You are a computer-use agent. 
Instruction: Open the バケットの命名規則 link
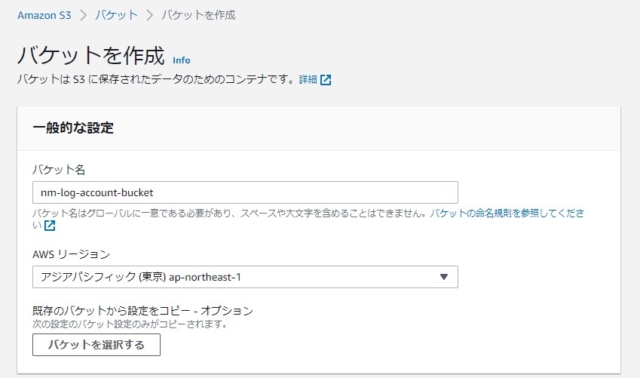click(x=507, y=213)
